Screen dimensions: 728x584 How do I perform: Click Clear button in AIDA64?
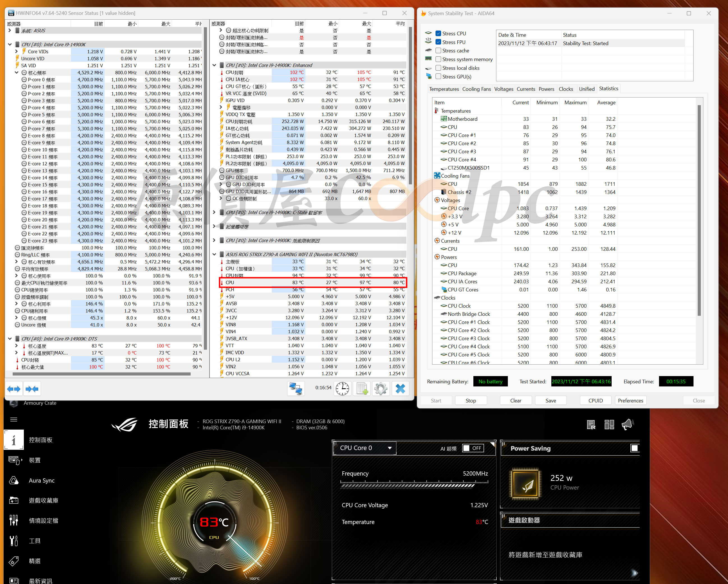coord(516,400)
